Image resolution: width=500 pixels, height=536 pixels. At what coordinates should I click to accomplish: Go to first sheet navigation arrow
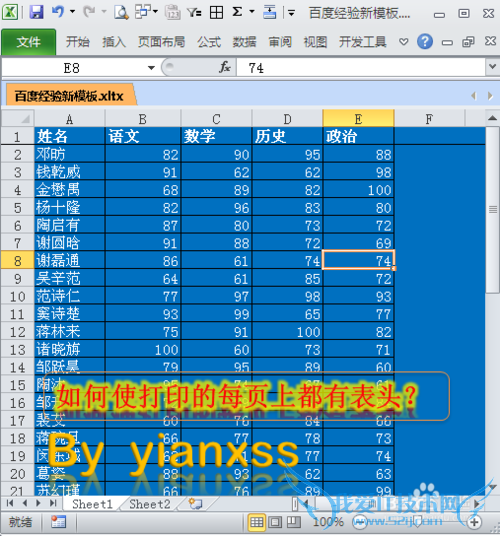click(x=10, y=503)
